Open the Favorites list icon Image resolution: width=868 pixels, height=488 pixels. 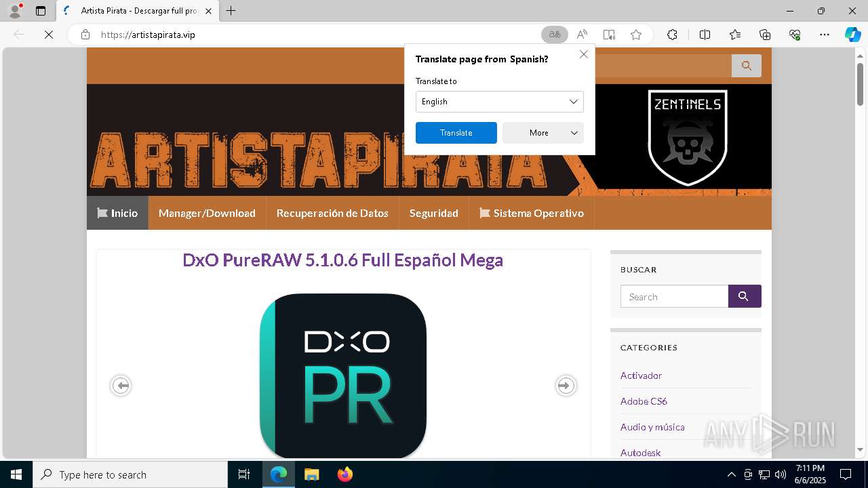735,35
